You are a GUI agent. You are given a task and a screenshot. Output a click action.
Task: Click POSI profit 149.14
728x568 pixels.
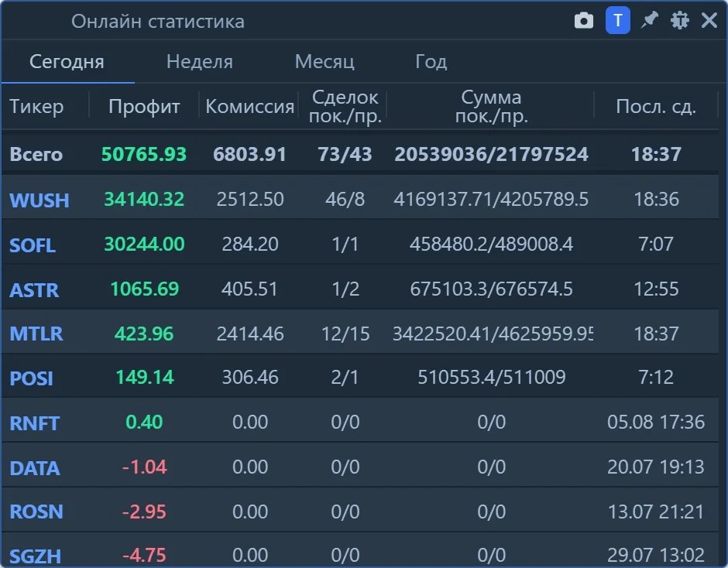tap(145, 377)
